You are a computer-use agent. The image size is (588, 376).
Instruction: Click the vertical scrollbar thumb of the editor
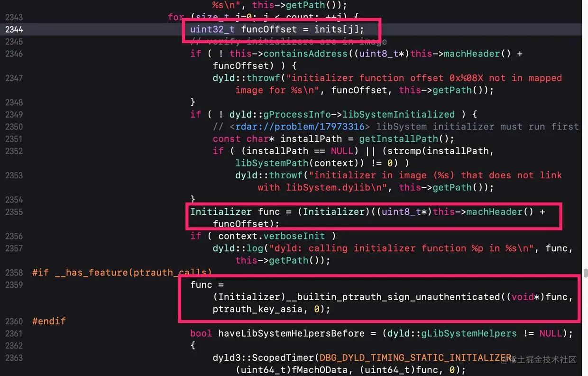pyautogui.click(x=586, y=273)
